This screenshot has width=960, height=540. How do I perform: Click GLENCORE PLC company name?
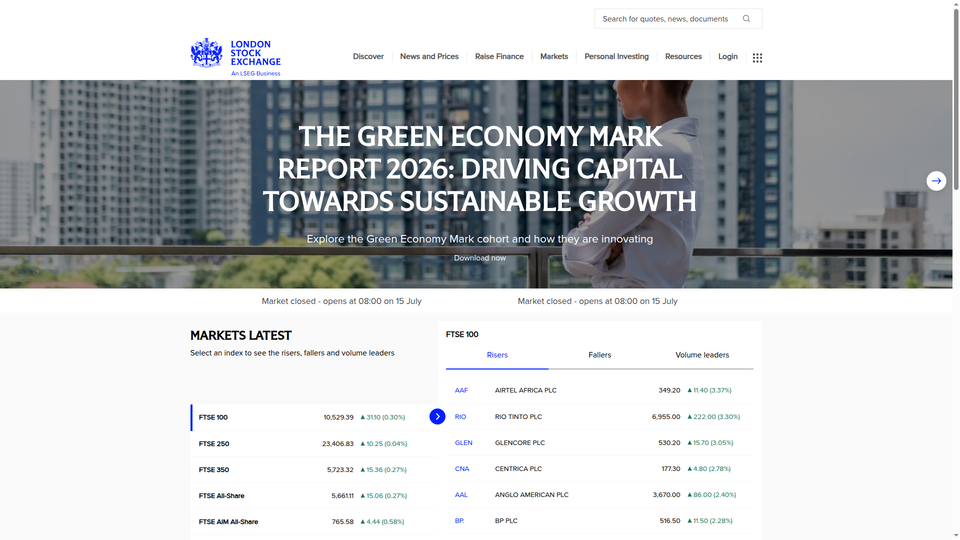[519, 443]
